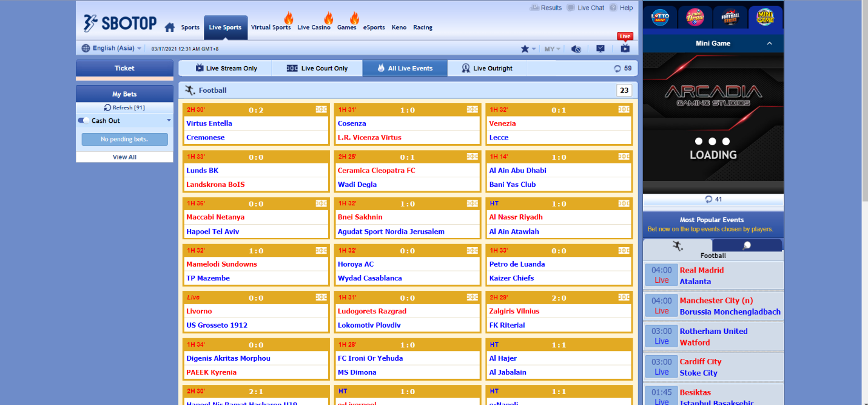Click live court icon on Livorno match
Image resolution: width=868 pixels, height=405 pixels.
click(x=321, y=298)
